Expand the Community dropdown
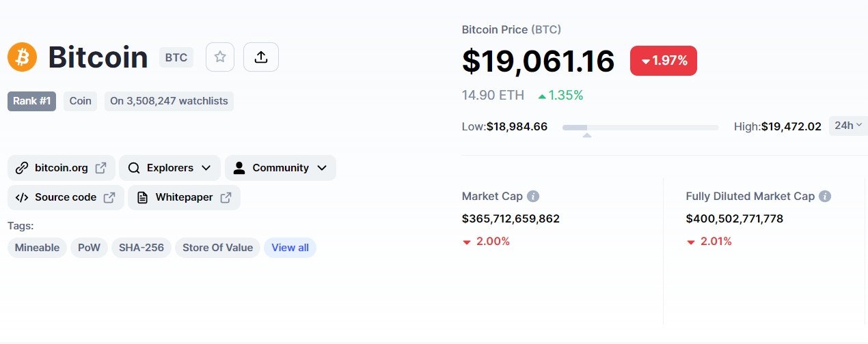This screenshot has height=344, width=868. tap(280, 168)
